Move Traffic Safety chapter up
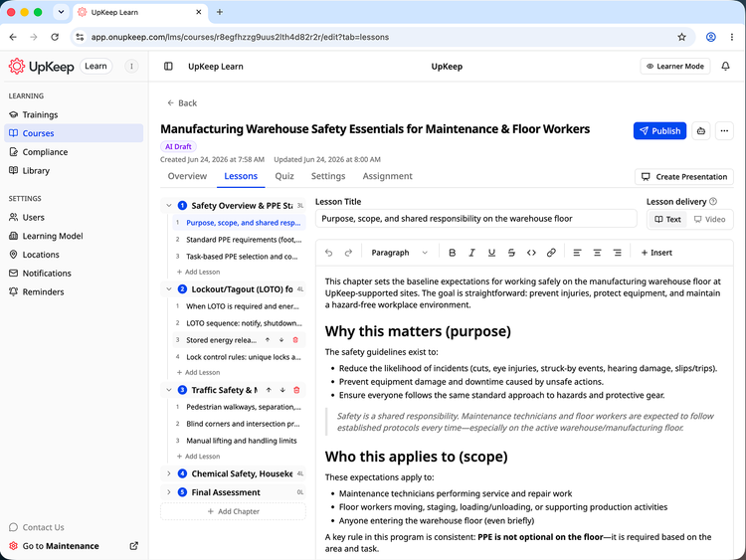The height and width of the screenshot is (560, 746). pos(269,390)
